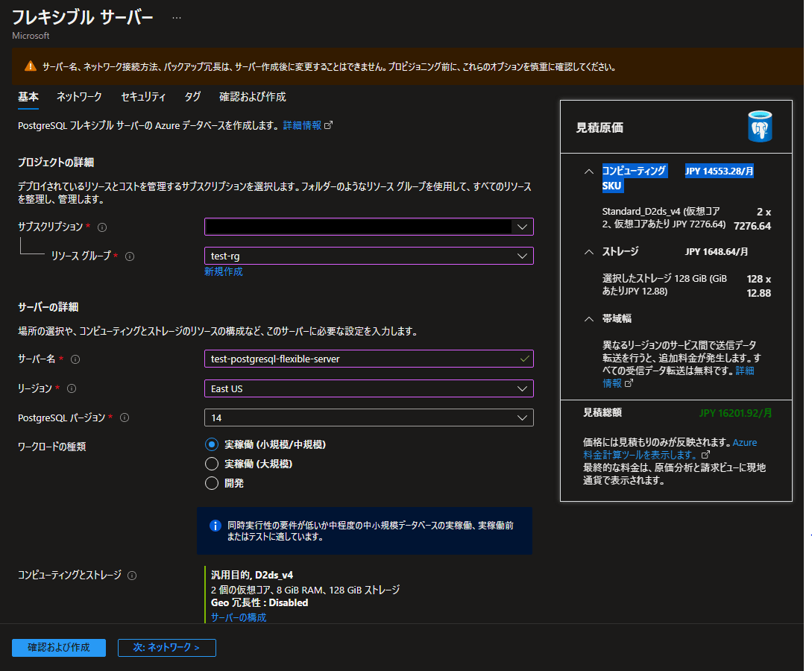
Task: Click external link icon after 料金計算ツールを表示します
Action: pyautogui.click(x=705, y=455)
